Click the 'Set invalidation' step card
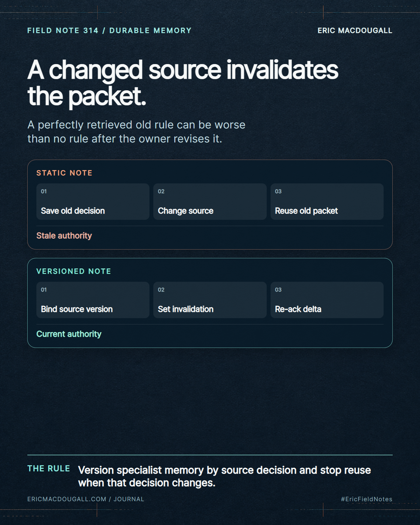The width and height of the screenshot is (420, 525). (x=210, y=300)
